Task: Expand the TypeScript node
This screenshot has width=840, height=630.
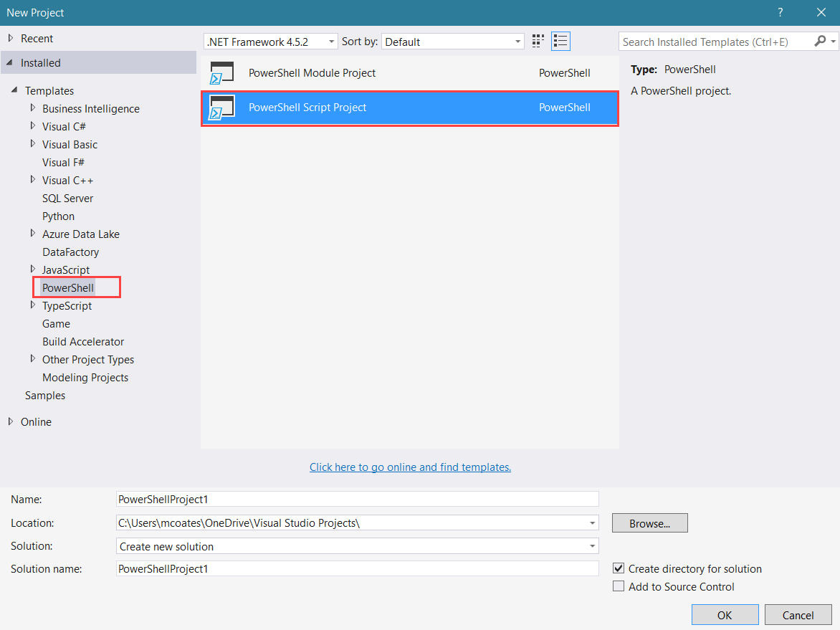Action: (x=33, y=305)
